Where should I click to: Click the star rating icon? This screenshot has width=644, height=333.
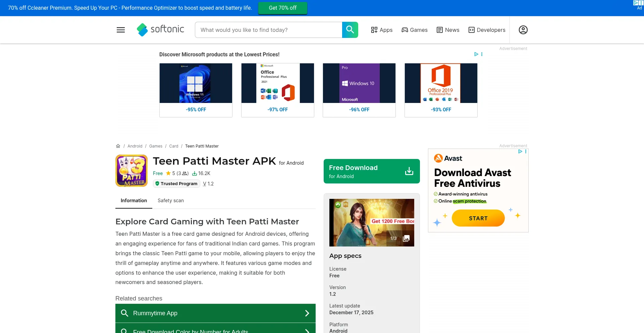(168, 173)
